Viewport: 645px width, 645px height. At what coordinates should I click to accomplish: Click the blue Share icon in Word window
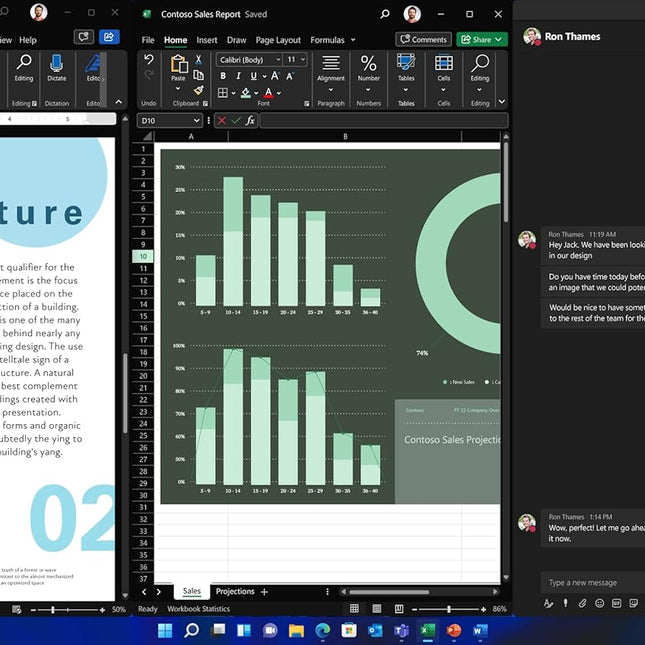tap(109, 37)
